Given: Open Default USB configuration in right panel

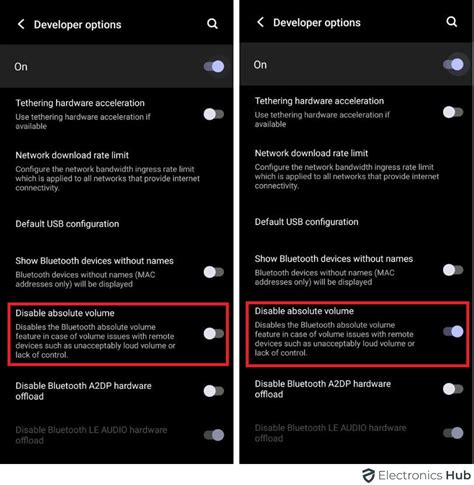Looking at the screenshot, I should point(356,222).
